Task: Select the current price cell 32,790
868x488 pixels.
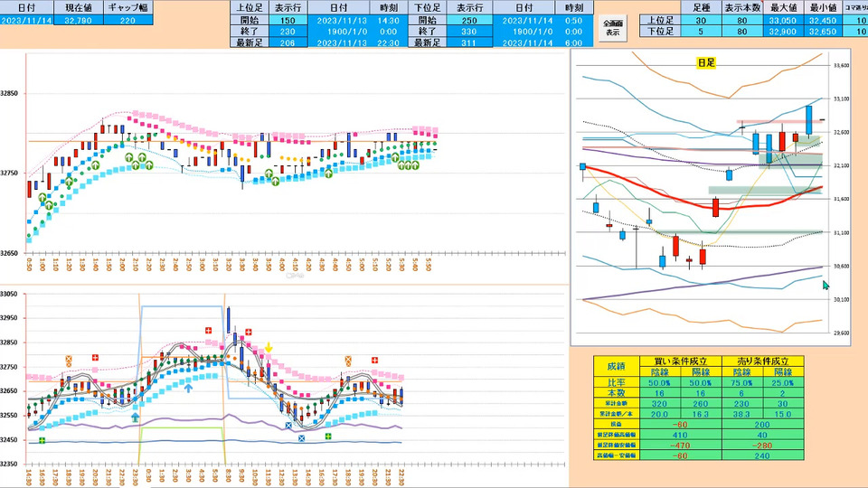Action: pos(79,21)
